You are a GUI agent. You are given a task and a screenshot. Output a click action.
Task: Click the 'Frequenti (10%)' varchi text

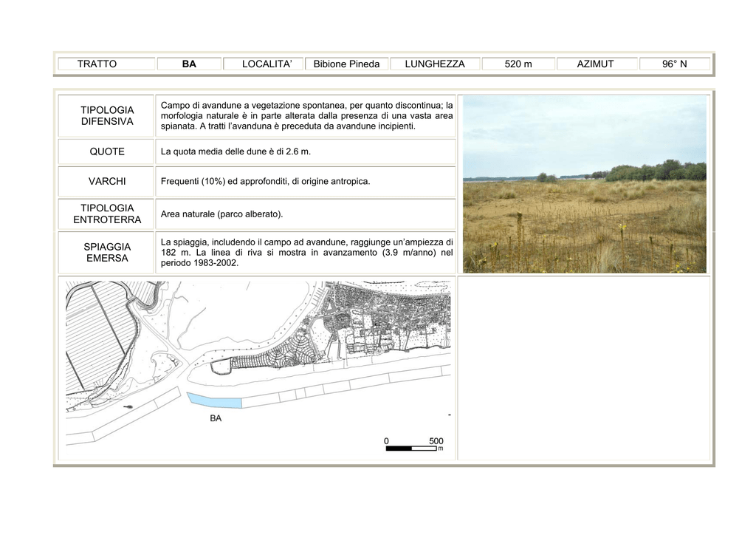[265, 181]
